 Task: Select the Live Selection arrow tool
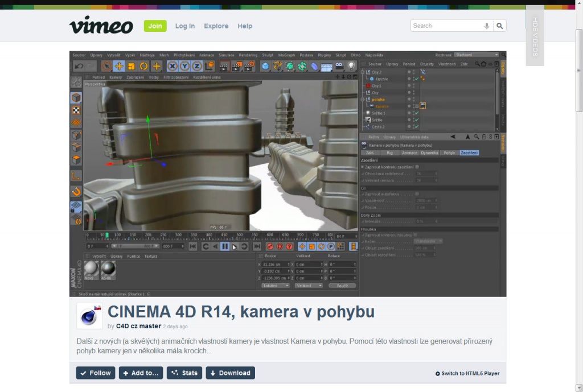[x=106, y=67]
